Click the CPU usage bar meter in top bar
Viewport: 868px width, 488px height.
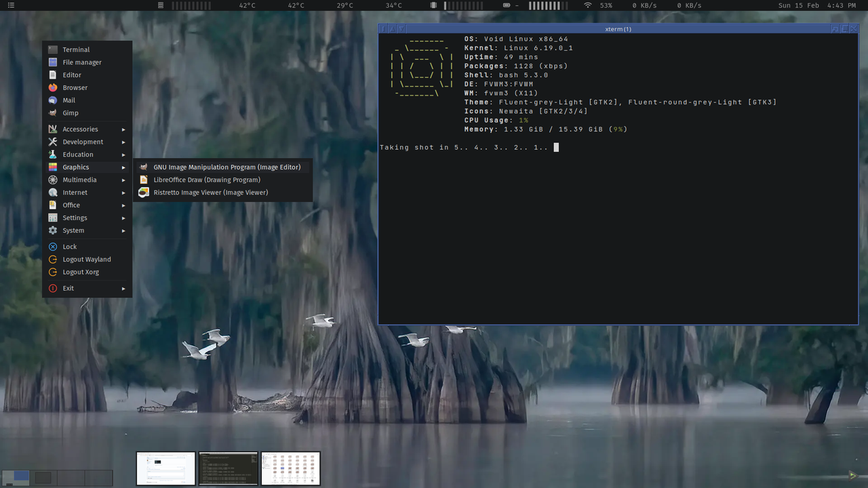(x=192, y=5)
